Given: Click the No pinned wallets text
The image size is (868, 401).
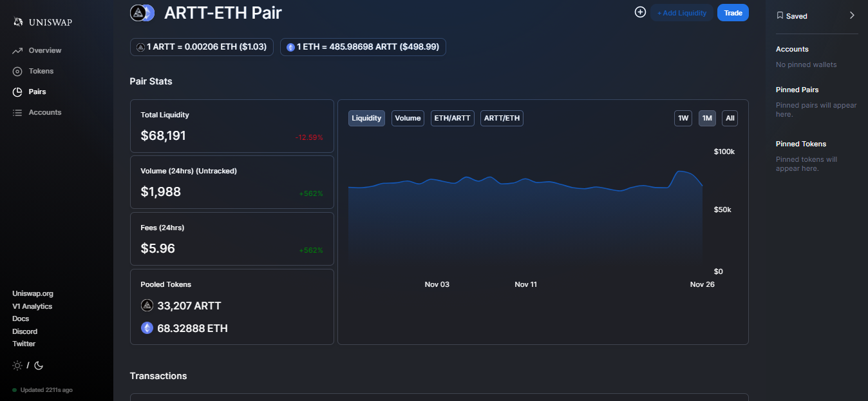Looking at the screenshot, I should [x=806, y=64].
